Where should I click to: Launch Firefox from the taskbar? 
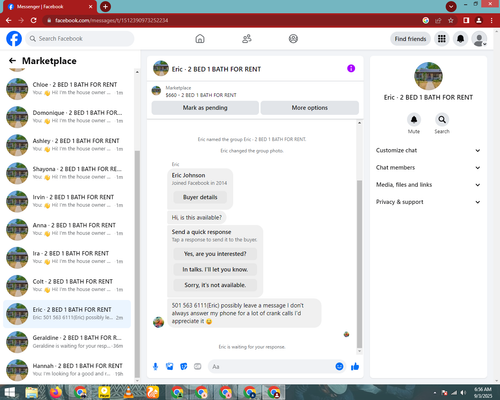click(56, 392)
